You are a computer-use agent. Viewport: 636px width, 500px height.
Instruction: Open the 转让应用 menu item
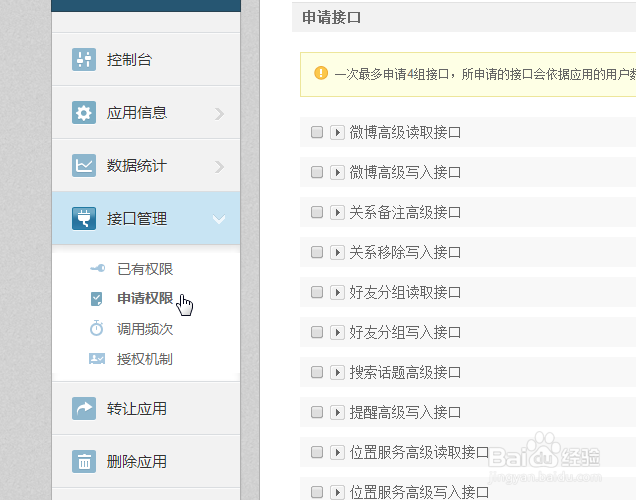[x=146, y=408]
